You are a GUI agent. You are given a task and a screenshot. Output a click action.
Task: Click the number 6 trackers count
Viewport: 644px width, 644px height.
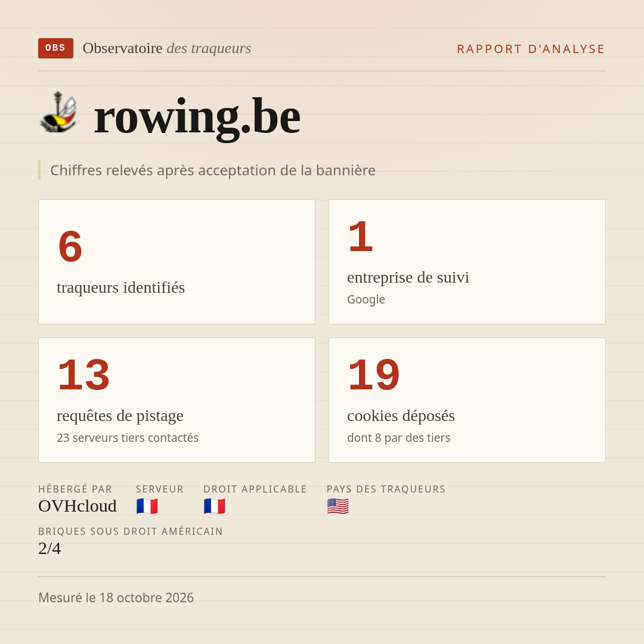[70, 247]
